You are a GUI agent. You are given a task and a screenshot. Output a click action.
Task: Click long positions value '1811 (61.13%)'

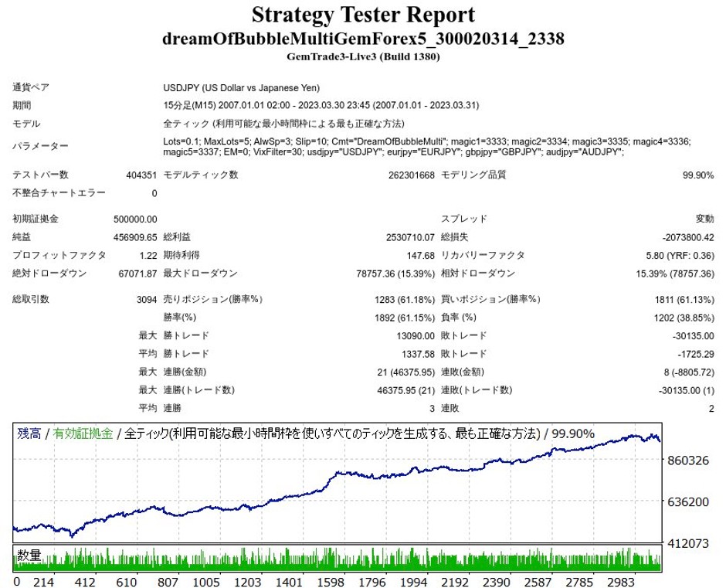[684, 300]
